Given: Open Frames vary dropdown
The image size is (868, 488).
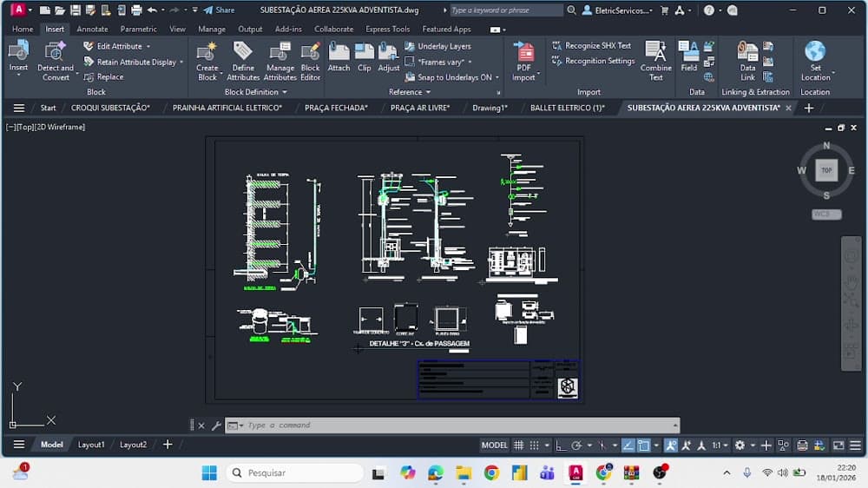Looking at the screenshot, I should pyautogui.click(x=470, y=62).
